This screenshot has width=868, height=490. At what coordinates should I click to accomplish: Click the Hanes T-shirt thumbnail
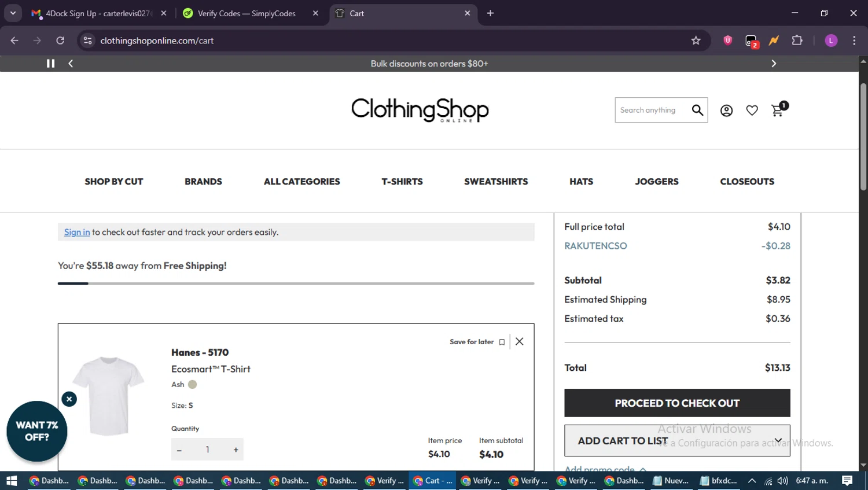click(109, 396)
